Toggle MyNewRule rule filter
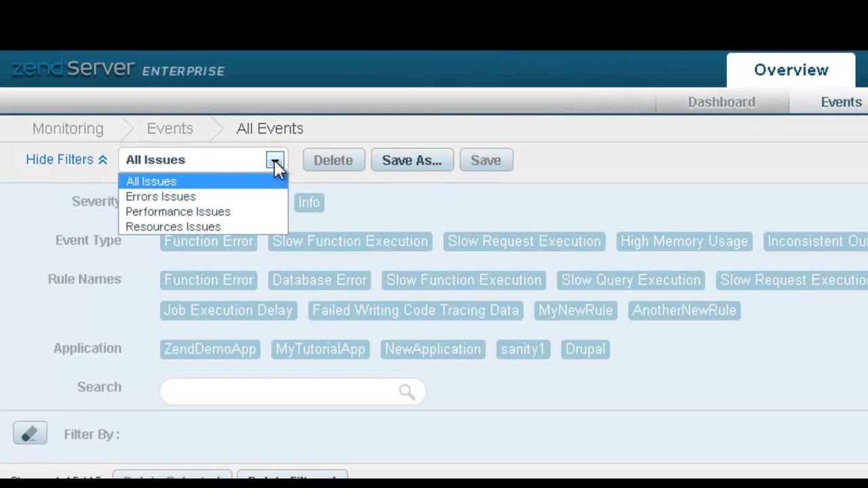 point(576,310)
